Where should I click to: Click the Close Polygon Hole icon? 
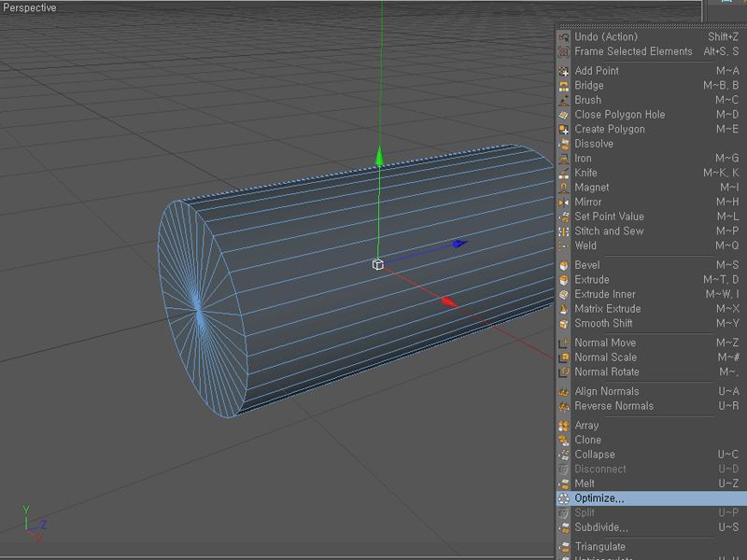pos(564,115)
